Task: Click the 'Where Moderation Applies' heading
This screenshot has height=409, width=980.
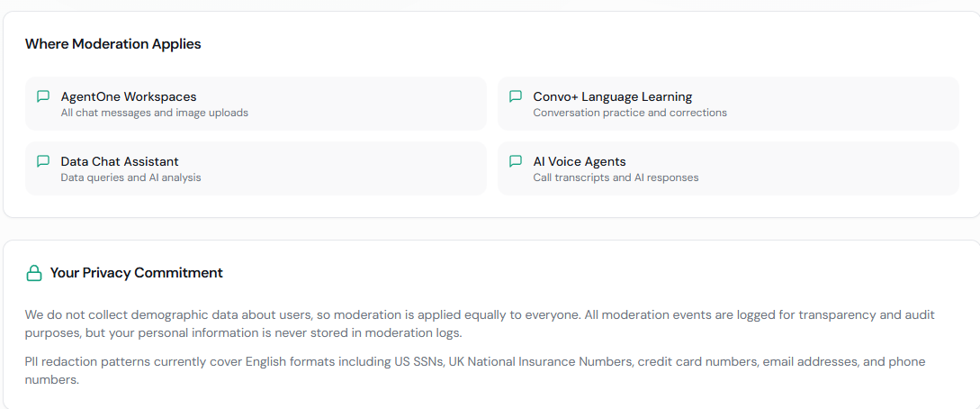Action: 112,44
